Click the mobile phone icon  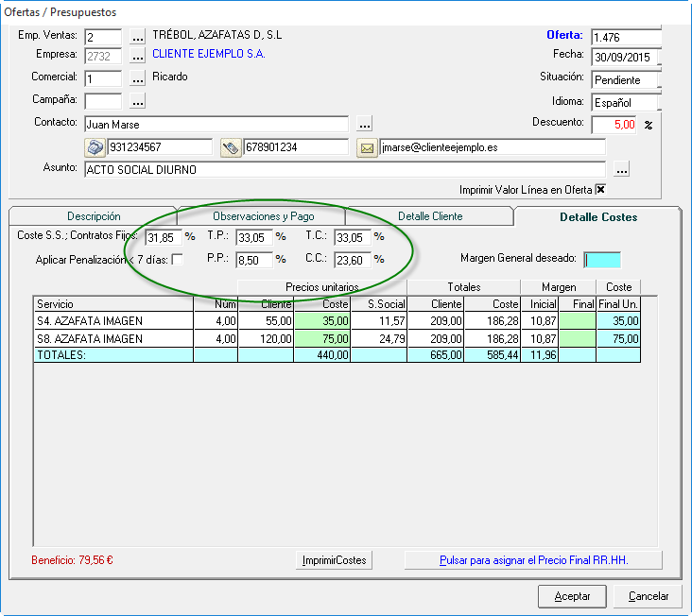point(231,147)
